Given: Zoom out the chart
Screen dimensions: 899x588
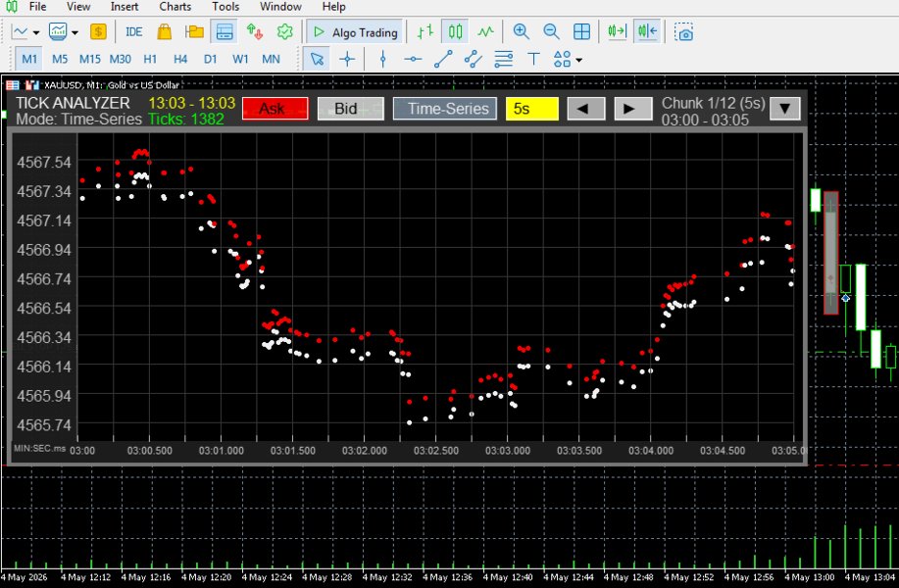Looking at the screenshot, I should coord(552,32).
